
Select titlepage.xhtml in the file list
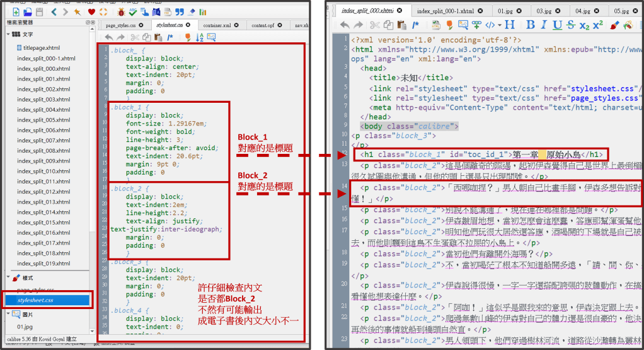tap(41, 48)
